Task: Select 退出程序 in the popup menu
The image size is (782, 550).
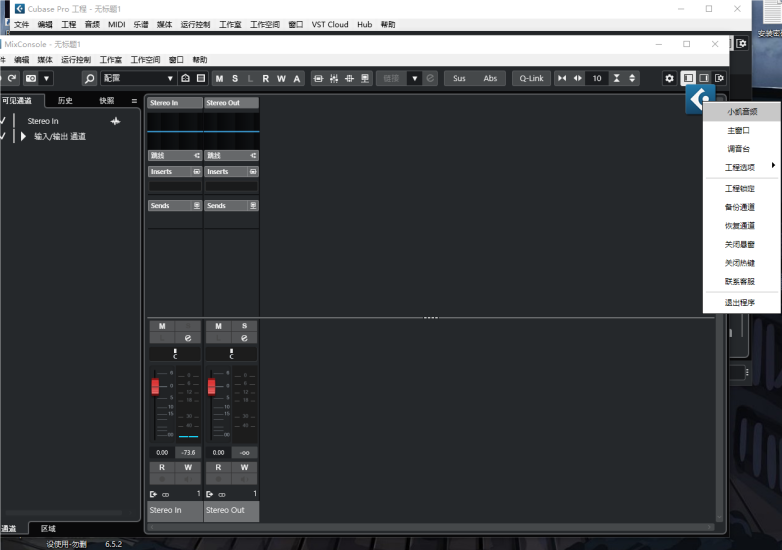Action: [x=742, y=303]
